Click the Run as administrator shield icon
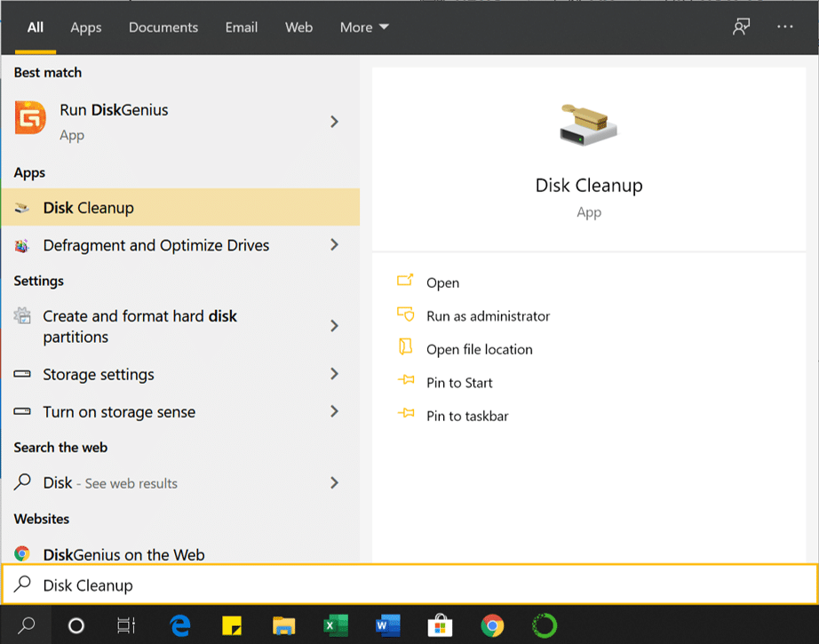819x644 pixels. [x=405, y=314]
